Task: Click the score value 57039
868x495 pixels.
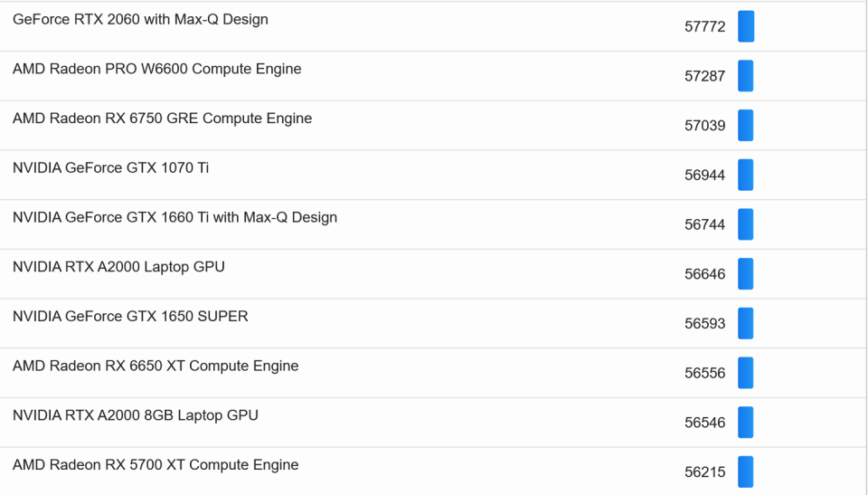Action: click(704, 126)
